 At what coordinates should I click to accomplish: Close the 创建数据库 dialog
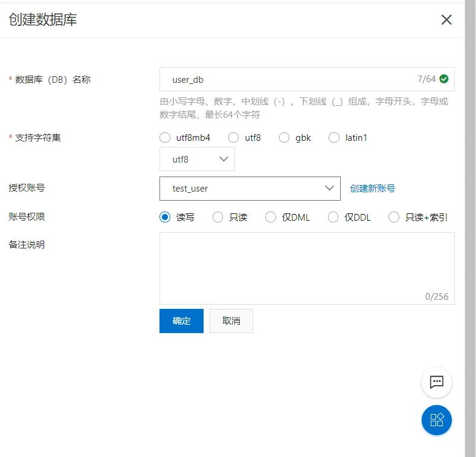tap(446, 20)
